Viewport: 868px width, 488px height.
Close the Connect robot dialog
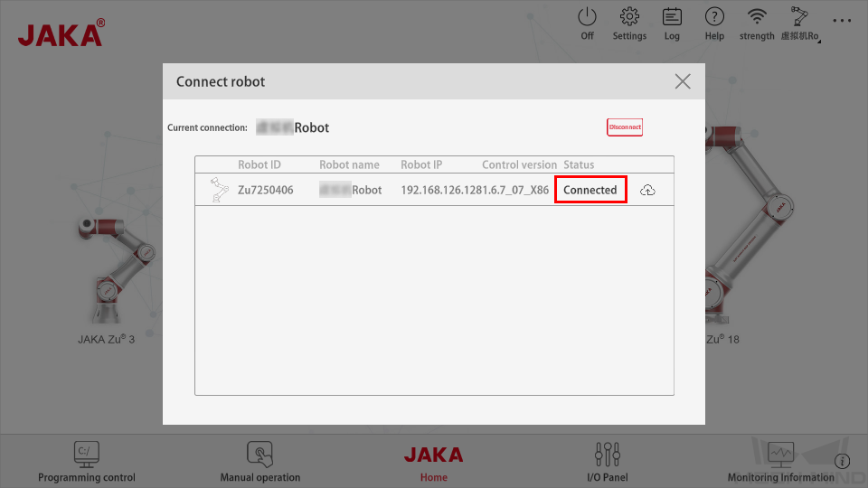[x=683, y=81]
